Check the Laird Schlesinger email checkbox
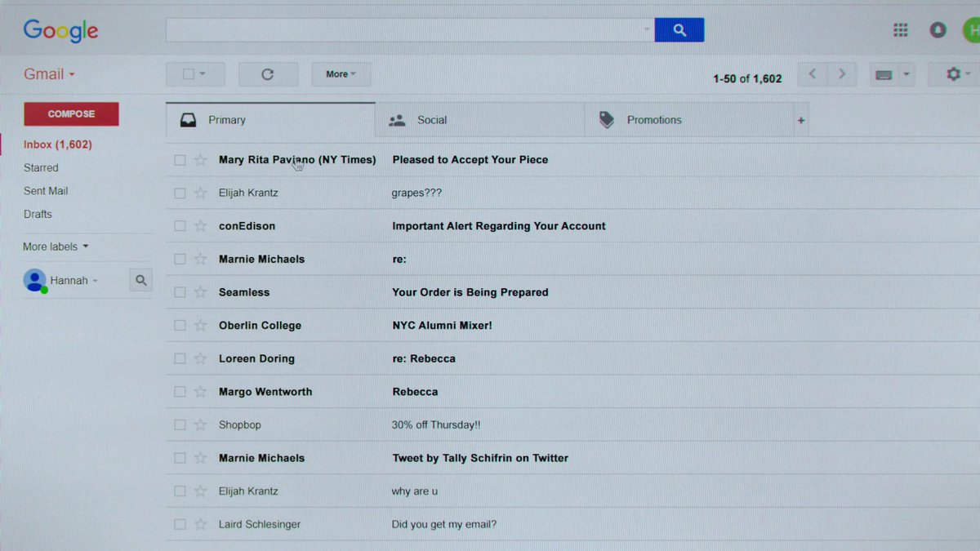980x551 pixels. 180,524
